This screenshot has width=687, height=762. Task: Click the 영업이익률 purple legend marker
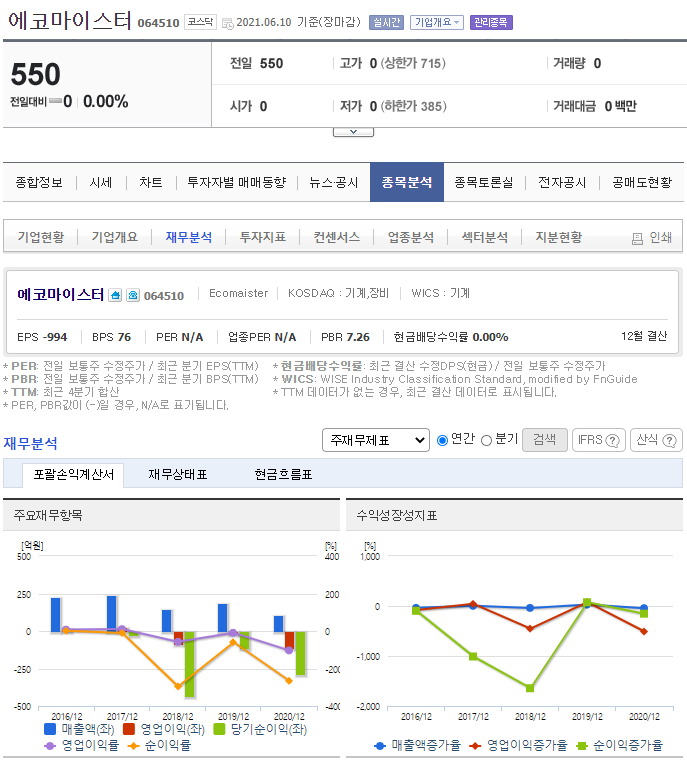(50, 745)
